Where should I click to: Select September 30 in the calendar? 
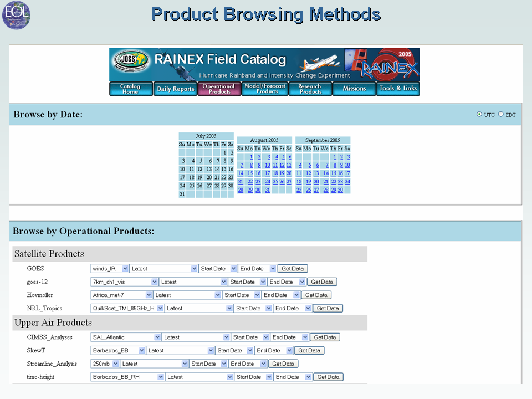pyautogui.click(x=340, y=190)
